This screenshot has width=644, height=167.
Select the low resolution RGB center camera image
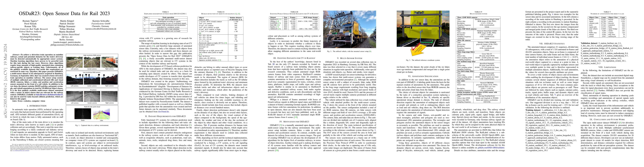pos(92,79)
